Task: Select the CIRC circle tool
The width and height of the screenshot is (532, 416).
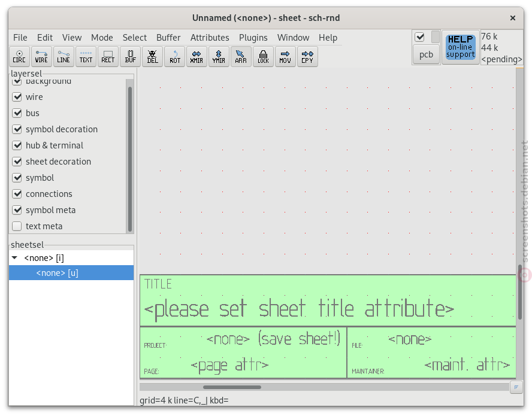Action: (x=19, y=57)
